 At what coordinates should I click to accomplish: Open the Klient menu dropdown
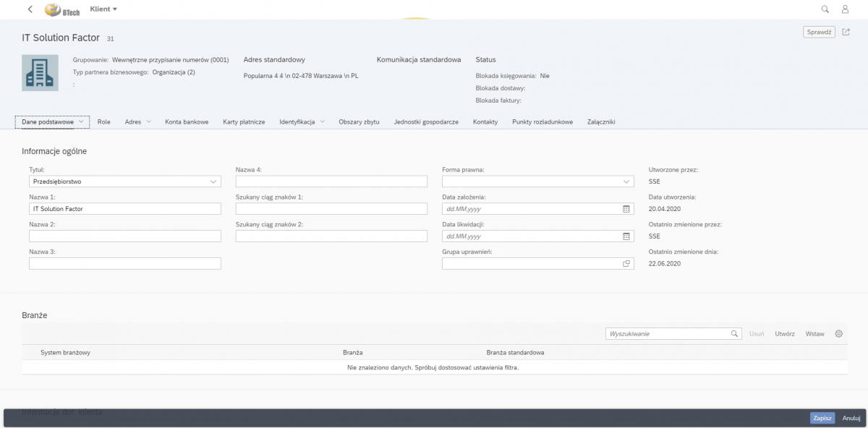point(103,9)
